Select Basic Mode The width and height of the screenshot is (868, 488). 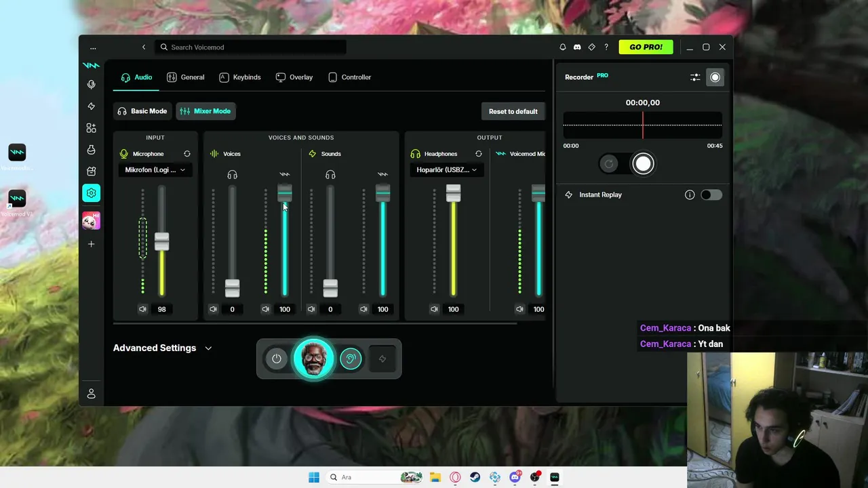click(x=142, y=111)
